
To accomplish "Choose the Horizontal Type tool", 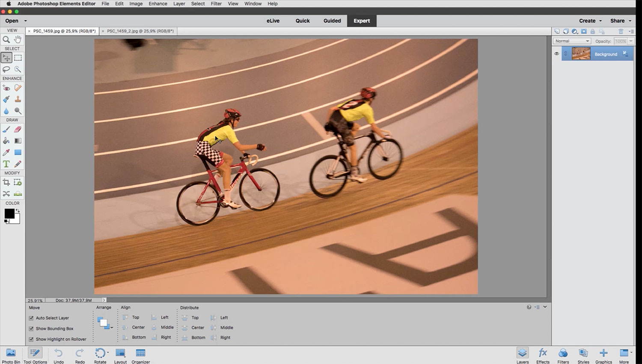I will tap(6, 164).
